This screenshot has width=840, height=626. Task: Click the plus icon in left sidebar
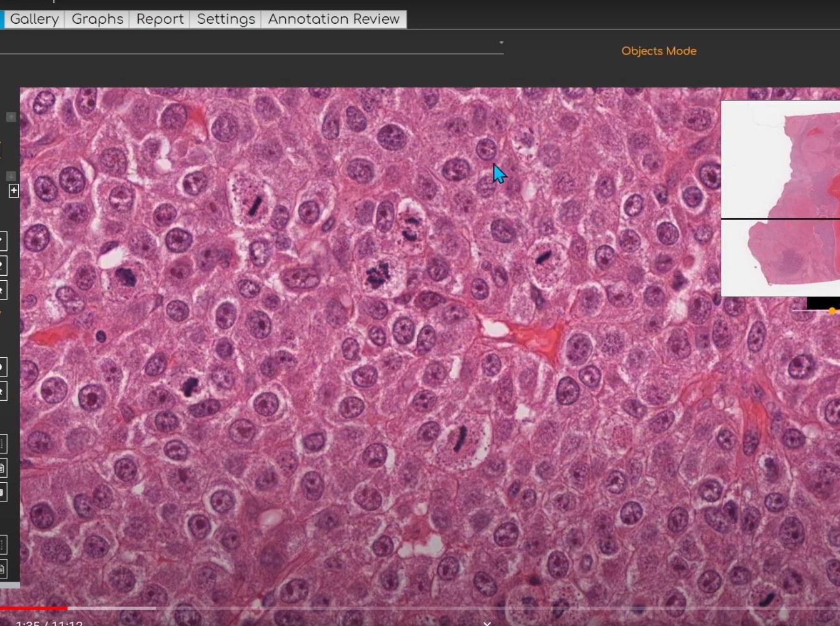tap(14, 191)
